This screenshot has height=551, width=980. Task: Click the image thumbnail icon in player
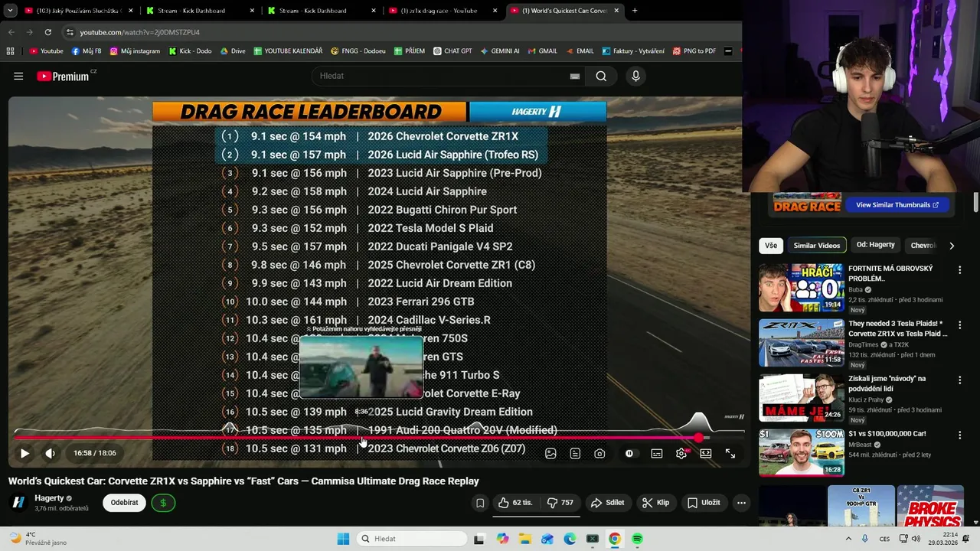click(x=550, y=453)
